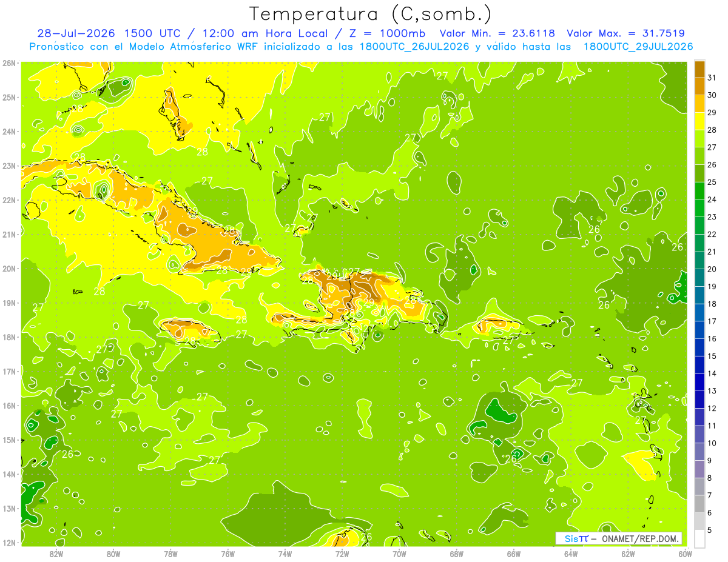Click the dark orange colorbar swatch between 30 and 31

pyautogui.click(x=699, y=87)
